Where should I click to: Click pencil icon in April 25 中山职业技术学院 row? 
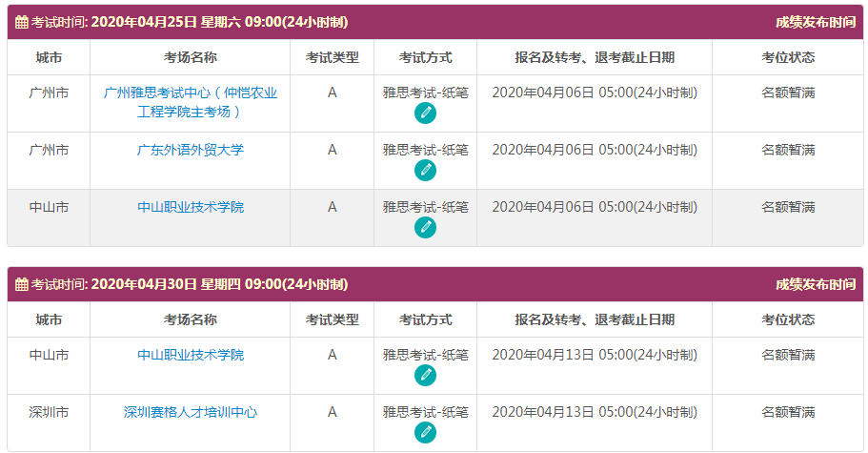(425, 227)
